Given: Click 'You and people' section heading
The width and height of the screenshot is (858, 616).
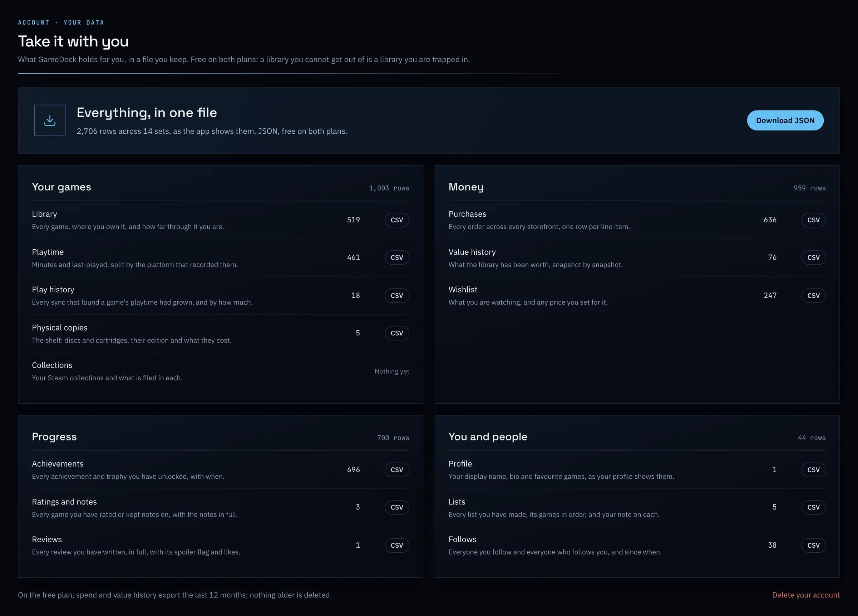Looking at the screenshot, I should 488,437.
